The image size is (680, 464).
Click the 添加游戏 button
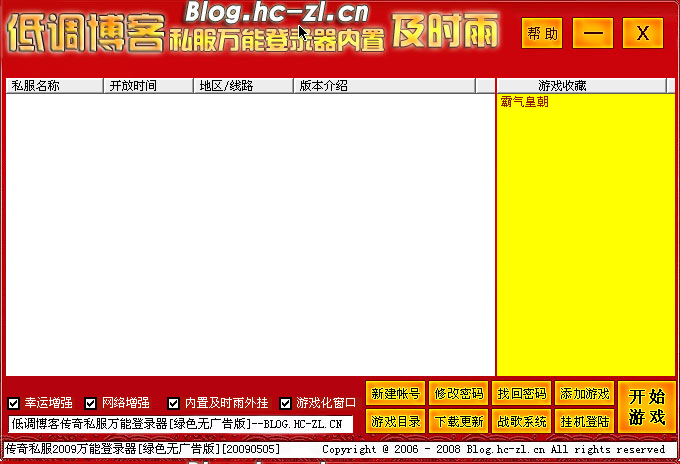(x=585, y=393)
